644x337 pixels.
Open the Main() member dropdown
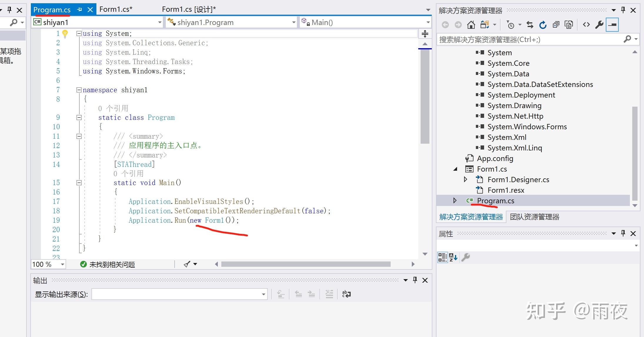pyautogui.click(x=428, y=22)
